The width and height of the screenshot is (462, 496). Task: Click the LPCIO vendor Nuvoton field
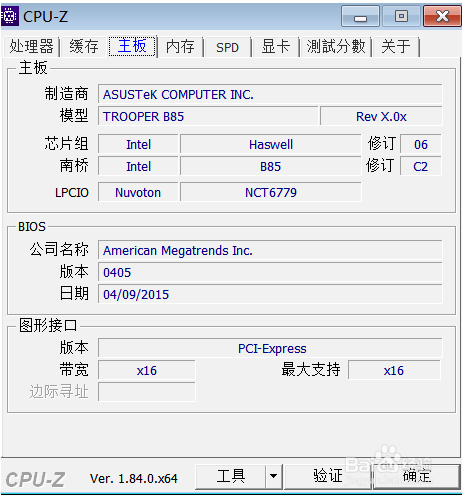[138, 192]
